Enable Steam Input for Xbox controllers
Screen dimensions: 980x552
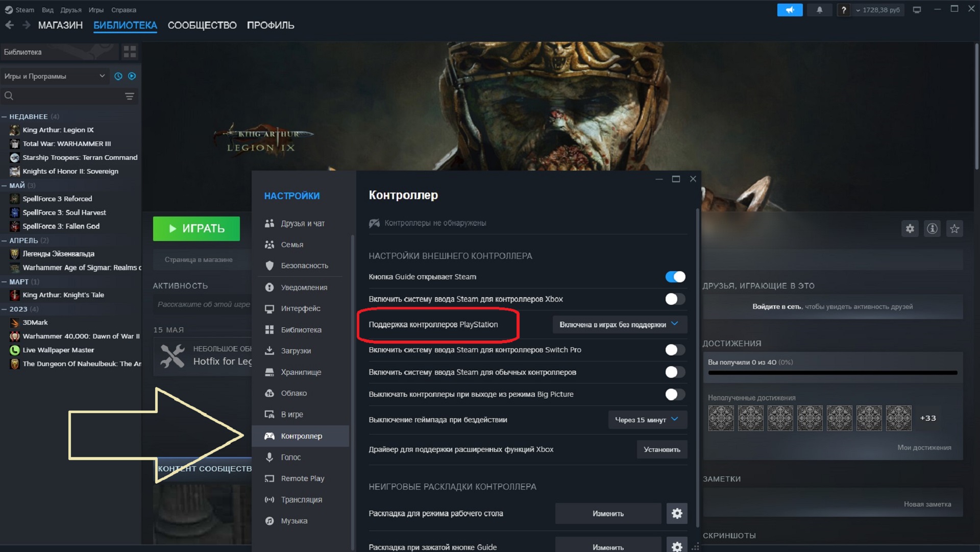675,299
